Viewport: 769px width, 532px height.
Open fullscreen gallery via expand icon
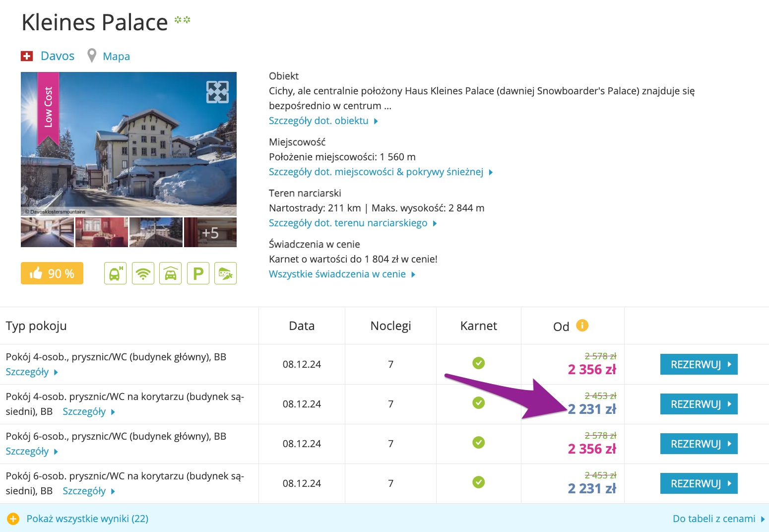tap(217, 92)
